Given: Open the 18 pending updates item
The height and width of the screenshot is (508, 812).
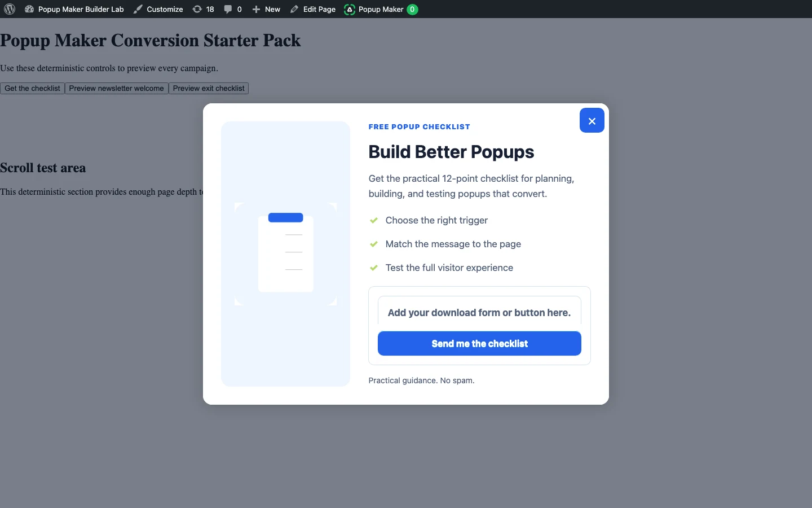Looking at the screenshot, I should pos(203,9).
